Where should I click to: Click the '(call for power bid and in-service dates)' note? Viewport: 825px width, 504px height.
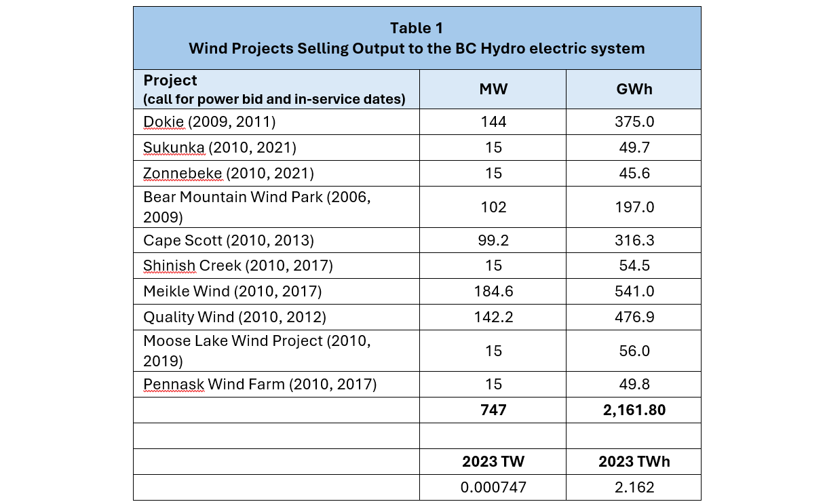coord(274,100)
